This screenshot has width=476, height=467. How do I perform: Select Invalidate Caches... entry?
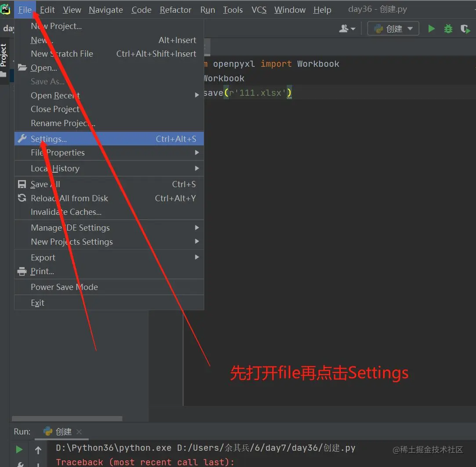109,212
